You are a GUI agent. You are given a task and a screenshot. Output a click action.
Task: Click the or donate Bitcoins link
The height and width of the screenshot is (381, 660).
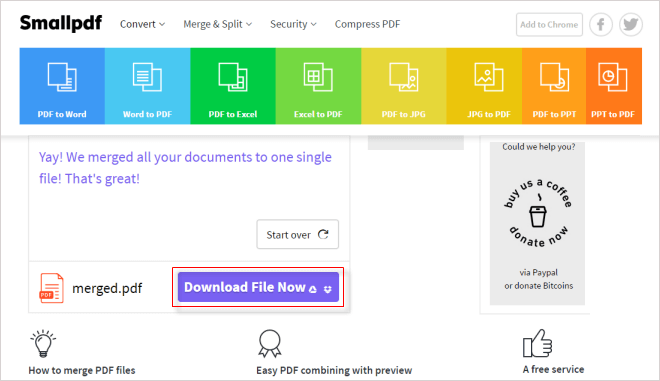[x=539, y=285]
